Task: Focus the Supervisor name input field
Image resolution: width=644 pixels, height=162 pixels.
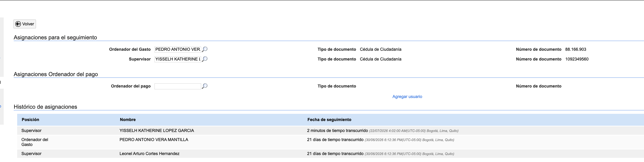Action: 178,59
